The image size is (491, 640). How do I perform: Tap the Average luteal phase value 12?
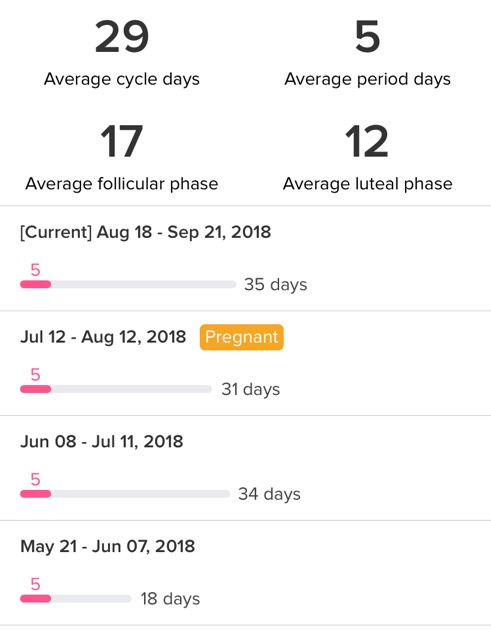(x=367, y=141)
